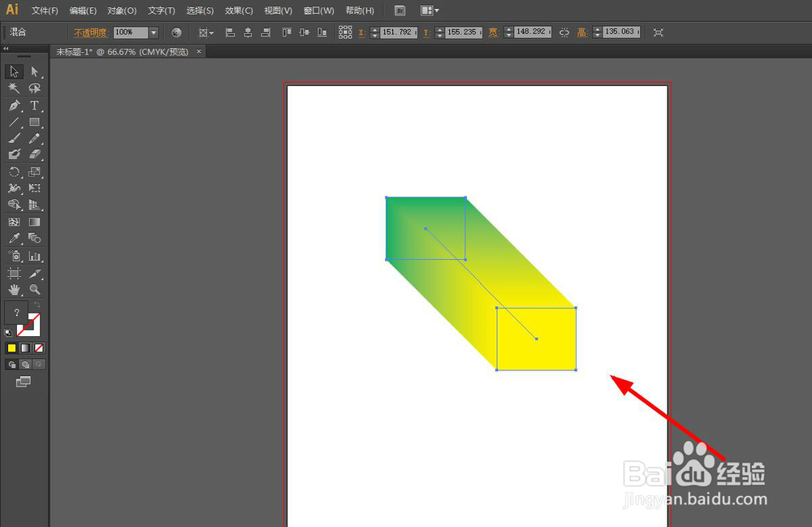Select the Selection tool (black arrow)
812x527 pixels.
(14, 71)
